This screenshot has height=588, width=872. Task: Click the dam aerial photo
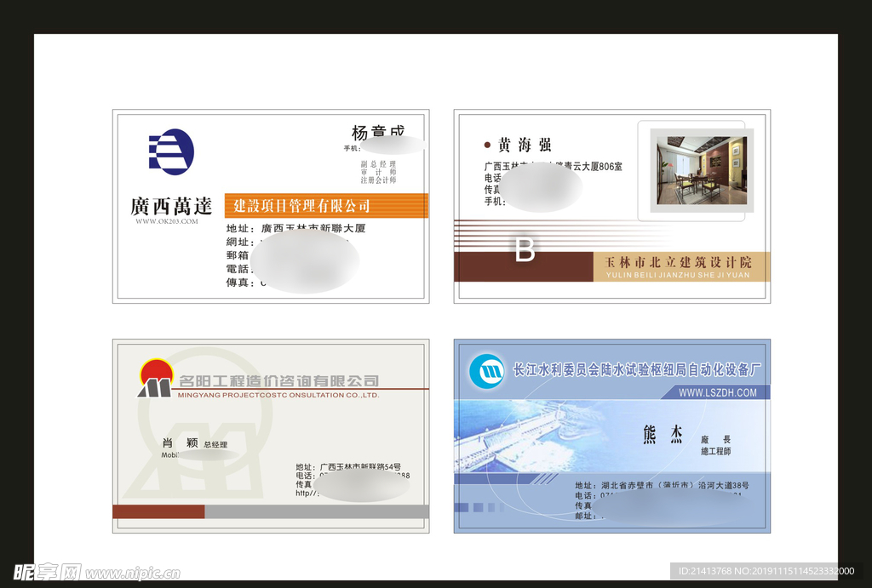519,436
